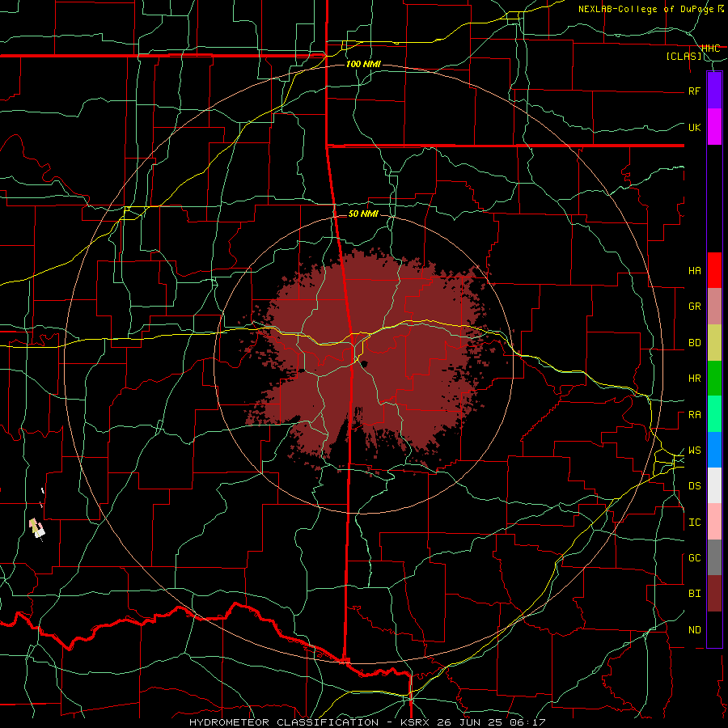Click the HR green legend swatch

[x=714, y=379]
